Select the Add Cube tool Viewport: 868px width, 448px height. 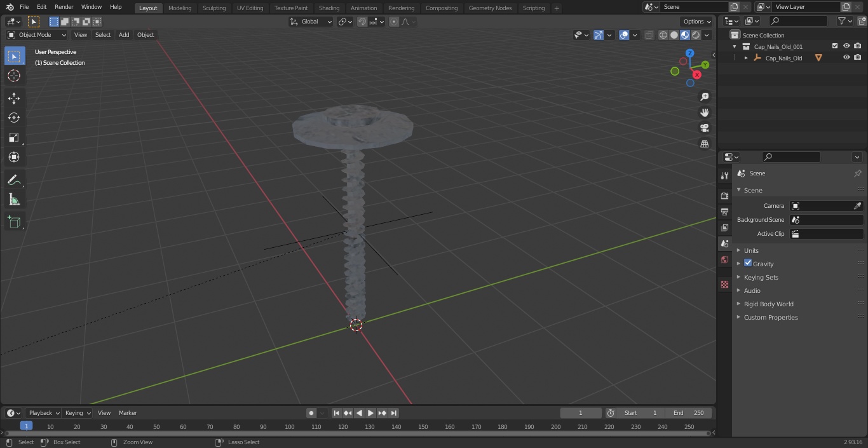click(x=14, y=222)
